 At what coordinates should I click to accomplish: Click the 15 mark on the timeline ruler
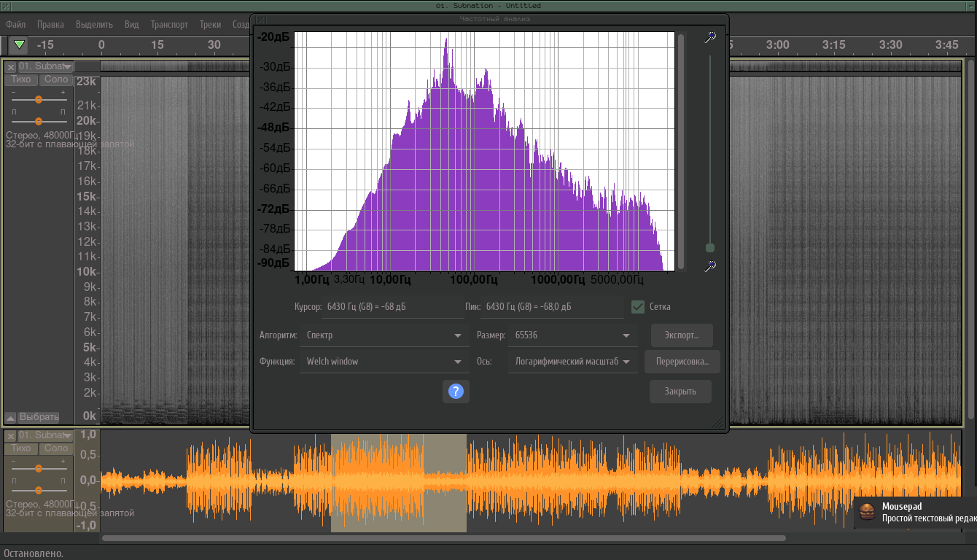coord(157,44)
